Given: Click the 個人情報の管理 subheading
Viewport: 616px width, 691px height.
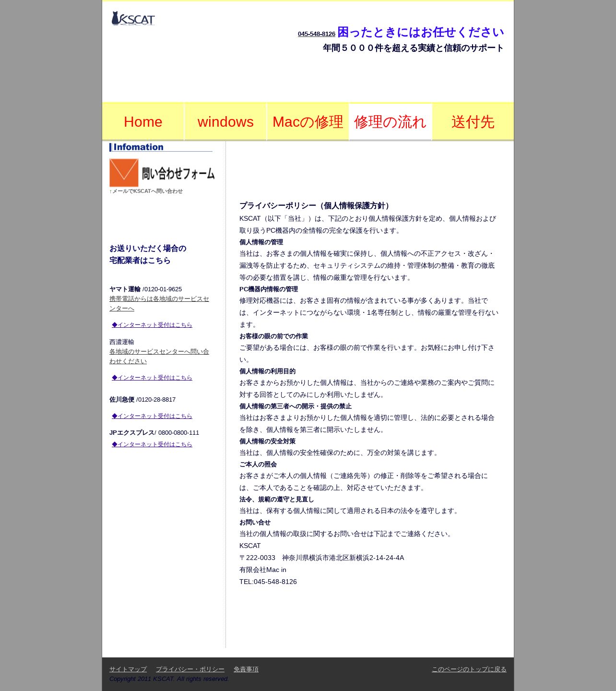Looking at the screenshot, I should [x=261, y=242].
